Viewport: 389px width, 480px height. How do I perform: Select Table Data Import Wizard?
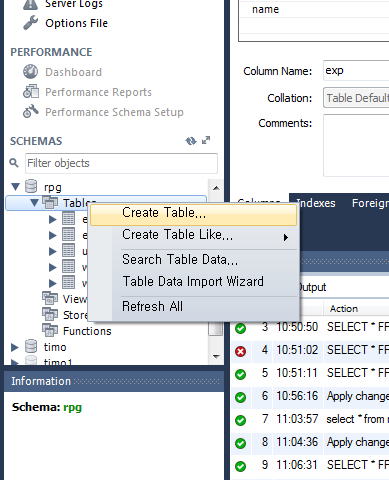193,281
